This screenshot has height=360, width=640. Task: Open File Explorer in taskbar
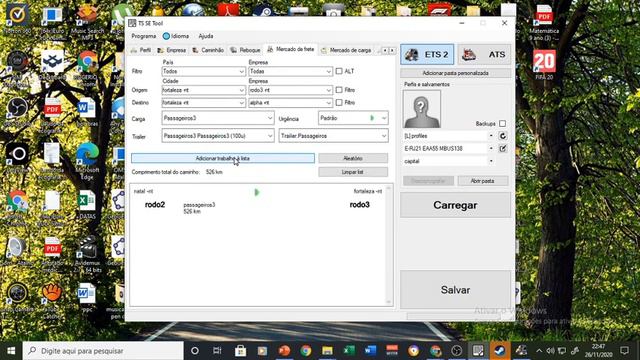[x=327, y=351]
